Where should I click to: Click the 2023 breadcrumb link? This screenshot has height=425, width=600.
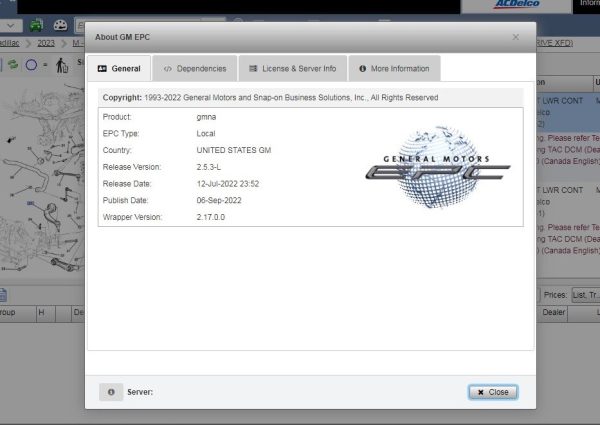point(46,43)
